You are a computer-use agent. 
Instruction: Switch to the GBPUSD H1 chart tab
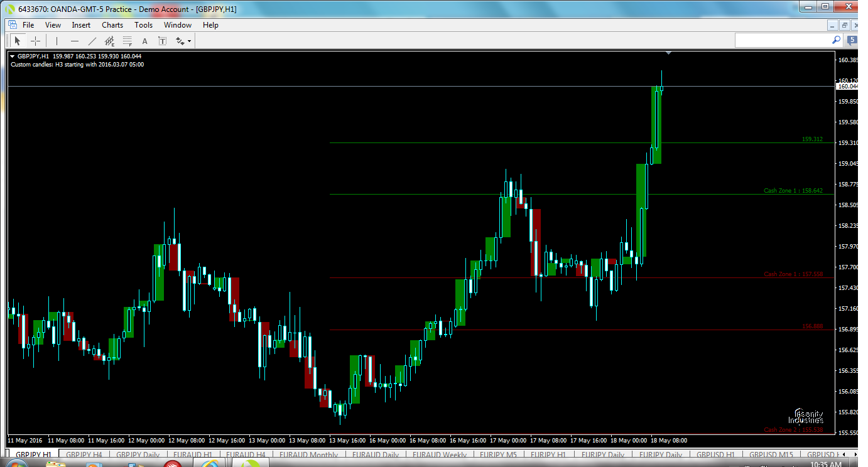[715, 454]
